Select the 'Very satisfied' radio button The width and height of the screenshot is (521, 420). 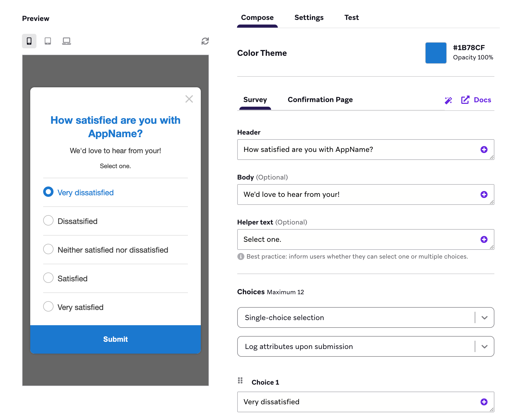tap(48, 306)
